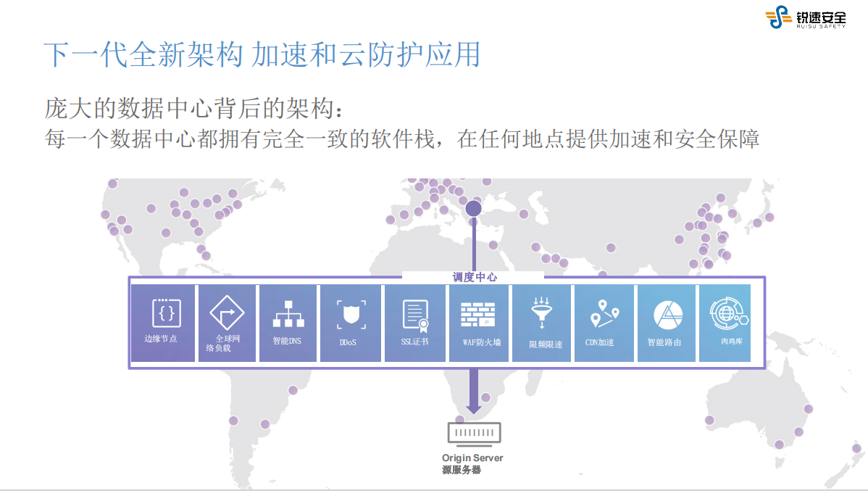Click the 锐速安全 company logo
The image size is (868, 491).
tap(806, 17)
